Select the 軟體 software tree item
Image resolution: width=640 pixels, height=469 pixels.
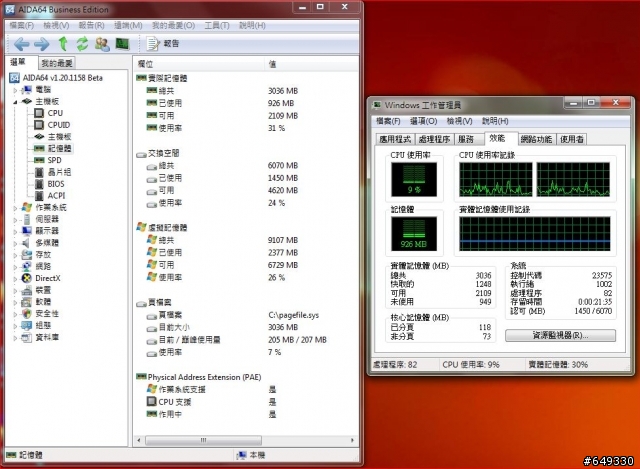pyautogui.click(x=43, y=302)
